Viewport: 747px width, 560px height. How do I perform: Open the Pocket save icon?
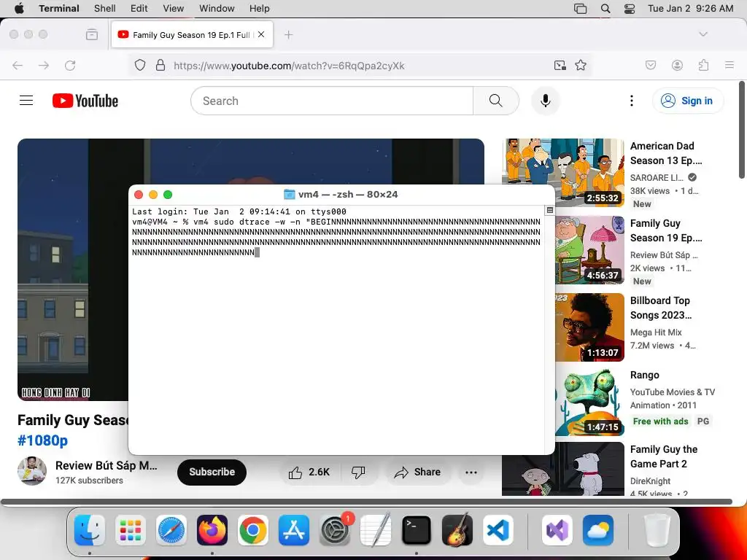point(651,65)
